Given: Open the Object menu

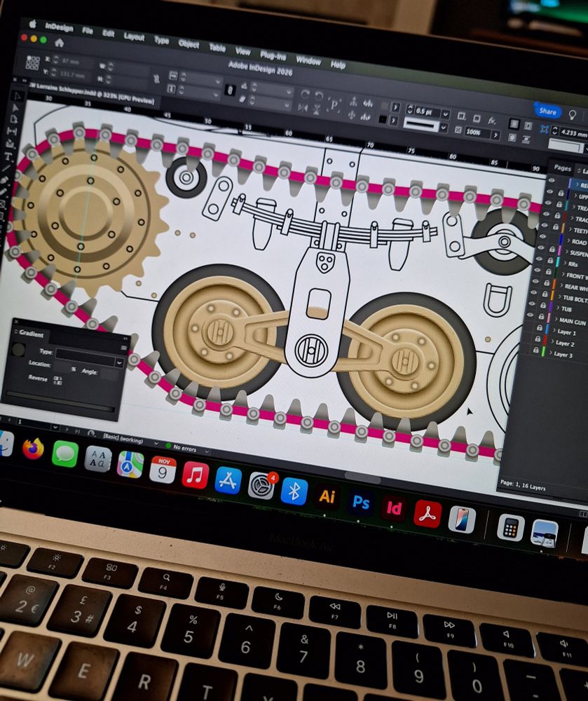Looking at the screenshot, I should point(189,43).
